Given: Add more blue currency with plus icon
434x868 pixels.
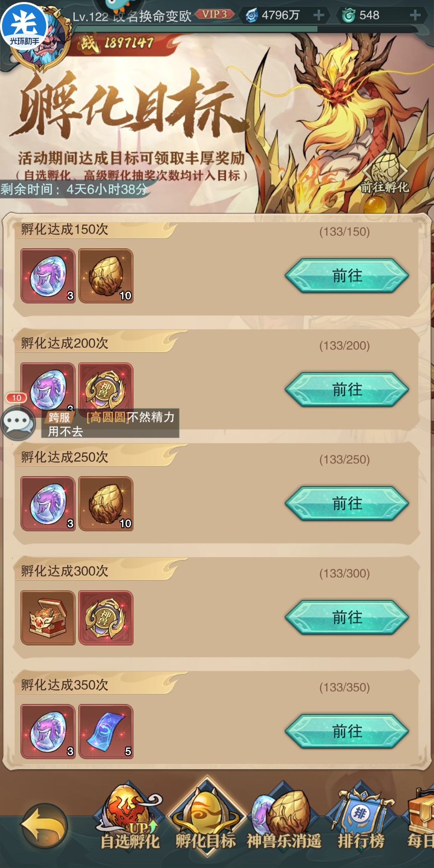Looking at the screenshot, I should [319, 15].
